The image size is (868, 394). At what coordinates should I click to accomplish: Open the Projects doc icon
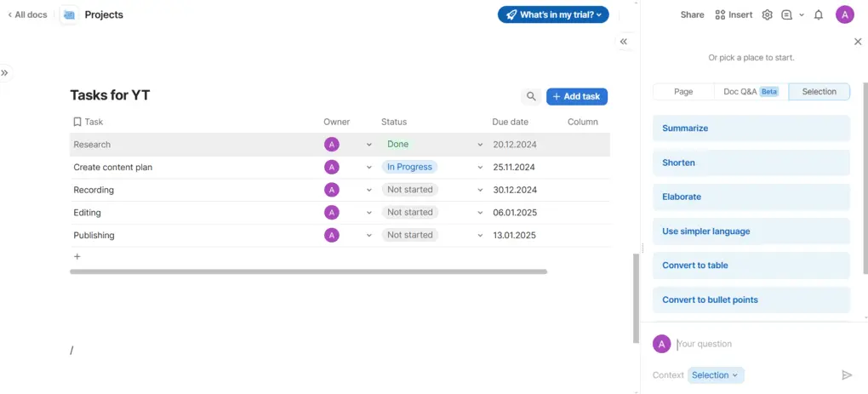[69, 15]
